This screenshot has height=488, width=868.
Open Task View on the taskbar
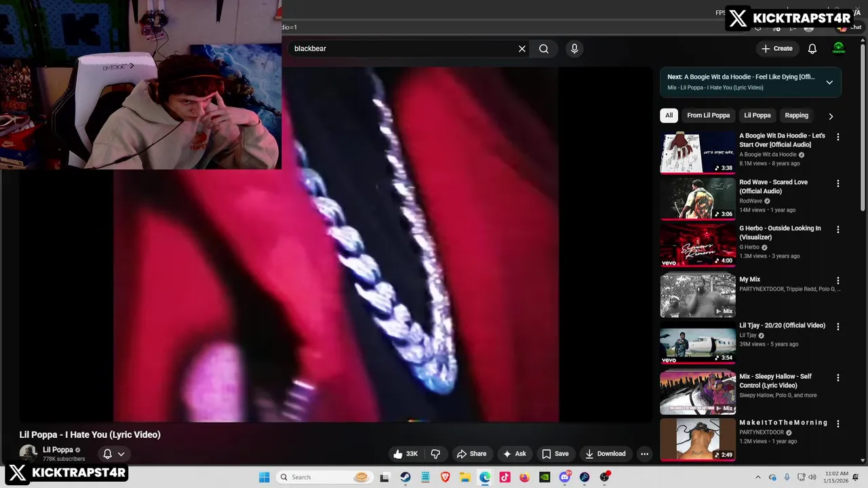[x=385, y=477]
